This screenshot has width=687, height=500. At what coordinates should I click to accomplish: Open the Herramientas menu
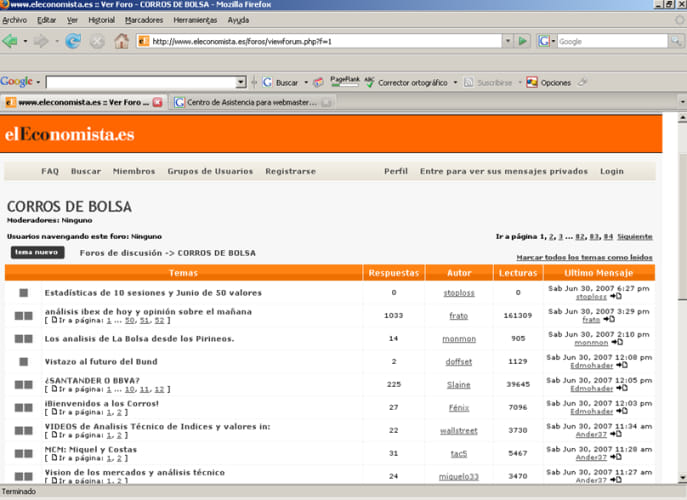coord(195,20)
